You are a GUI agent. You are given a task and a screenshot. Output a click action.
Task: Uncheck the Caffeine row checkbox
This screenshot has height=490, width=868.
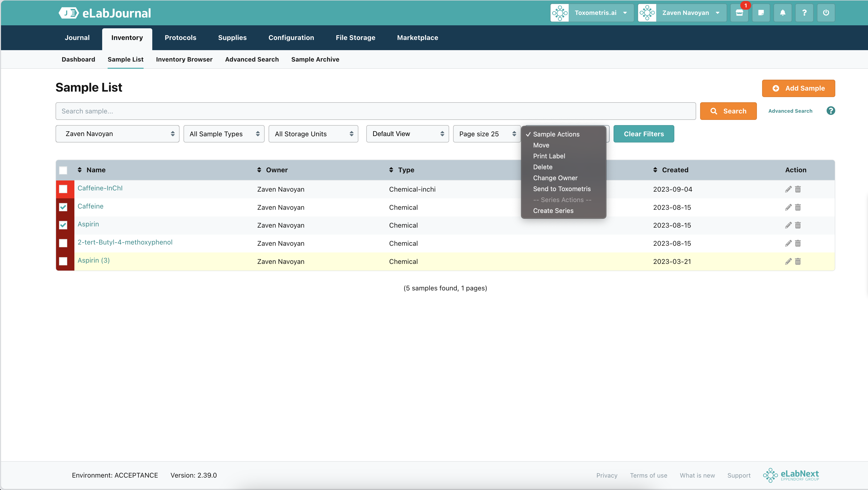click(63, 207)
